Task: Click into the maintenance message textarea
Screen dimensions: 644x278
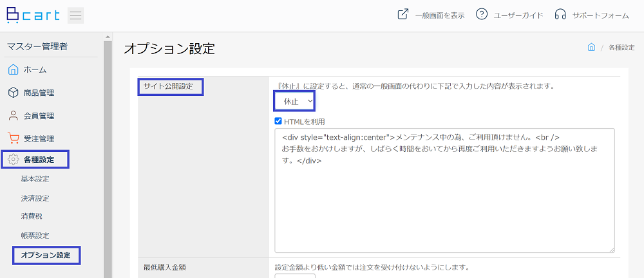Action: [444, 190]
